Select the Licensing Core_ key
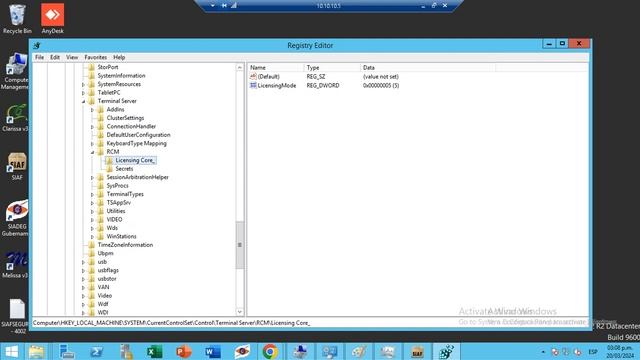 [135, 160]
